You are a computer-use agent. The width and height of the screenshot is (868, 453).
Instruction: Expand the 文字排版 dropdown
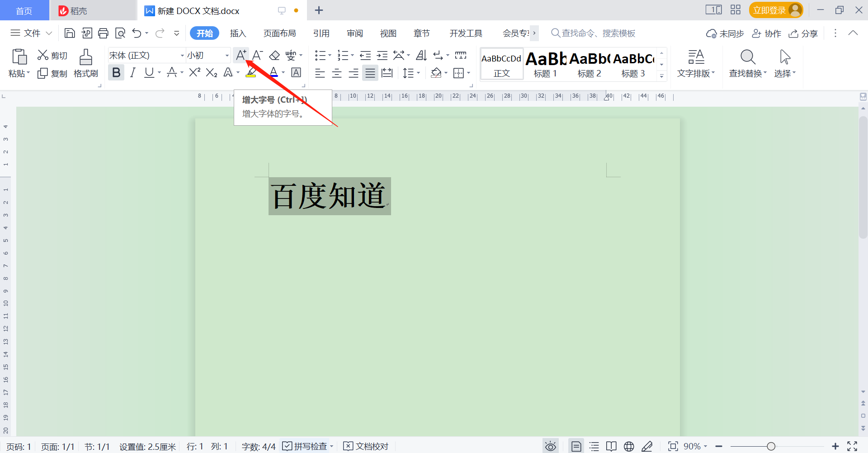(696, 73)
